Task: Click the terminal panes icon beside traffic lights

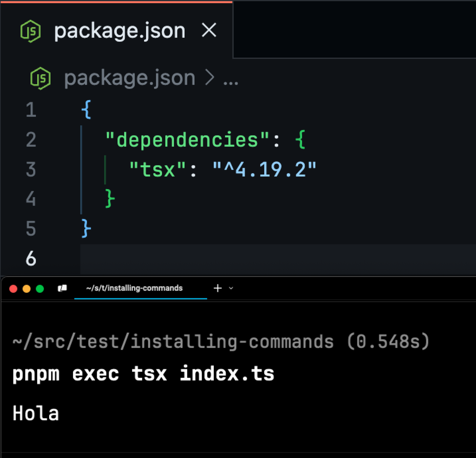Action: point(62,288)
